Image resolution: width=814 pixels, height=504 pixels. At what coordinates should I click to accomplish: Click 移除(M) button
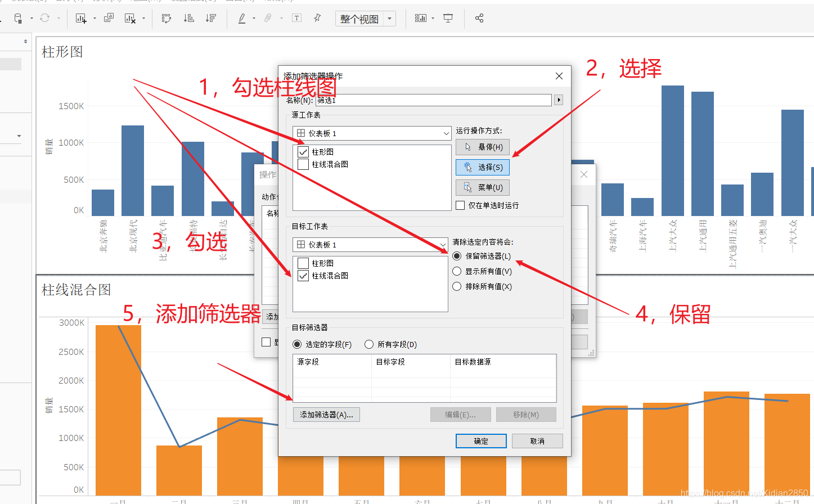point(526,415)
